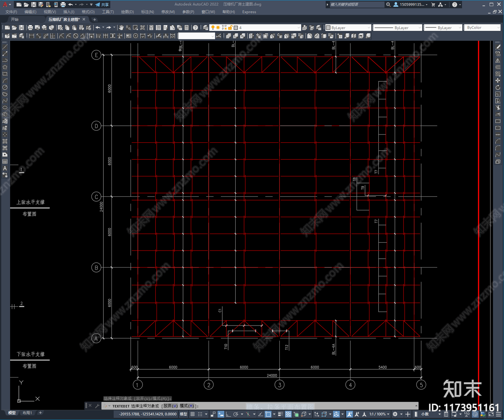Click the search keyword input field
Viewport: 504px width, 420px height.
[356, 4]
